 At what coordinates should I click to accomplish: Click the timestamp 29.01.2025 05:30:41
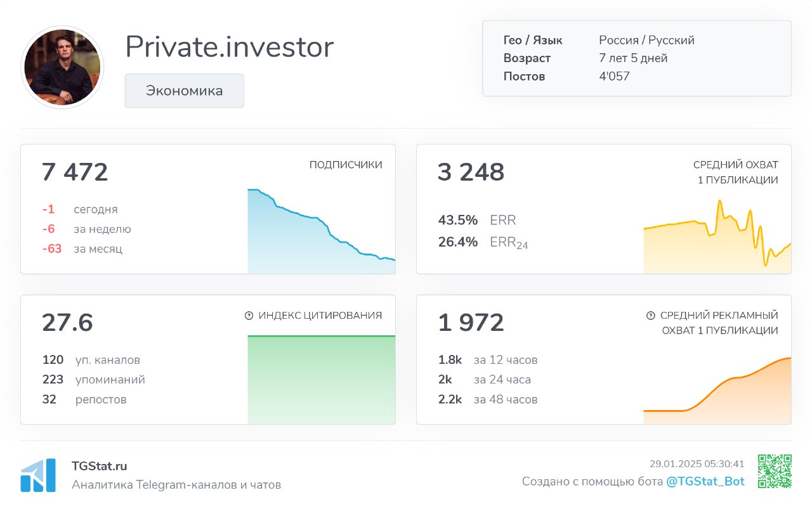point(697,464)
